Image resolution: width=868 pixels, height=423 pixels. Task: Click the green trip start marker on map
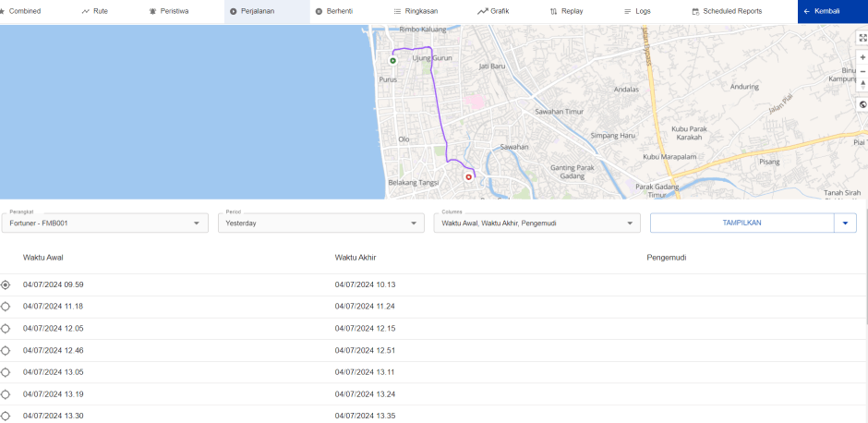point(392,61)
